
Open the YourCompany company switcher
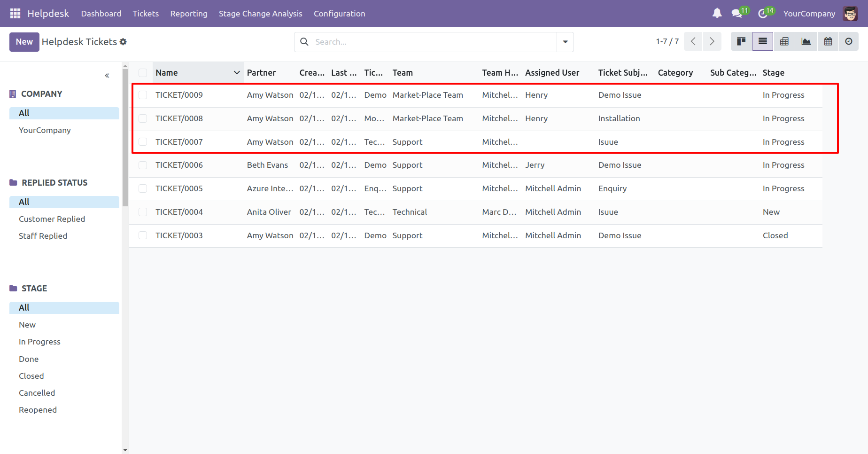point(809,14)
